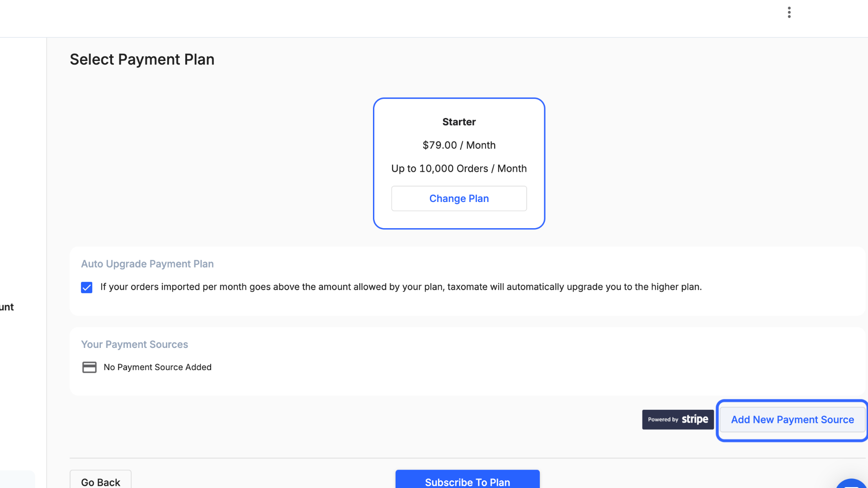Image resolution: width=868 pixels, height=488 pixels.
Task: Uncheck the auto upgrade payment plan checkbox
Action: pyautogui.click(x=87, y=287)
